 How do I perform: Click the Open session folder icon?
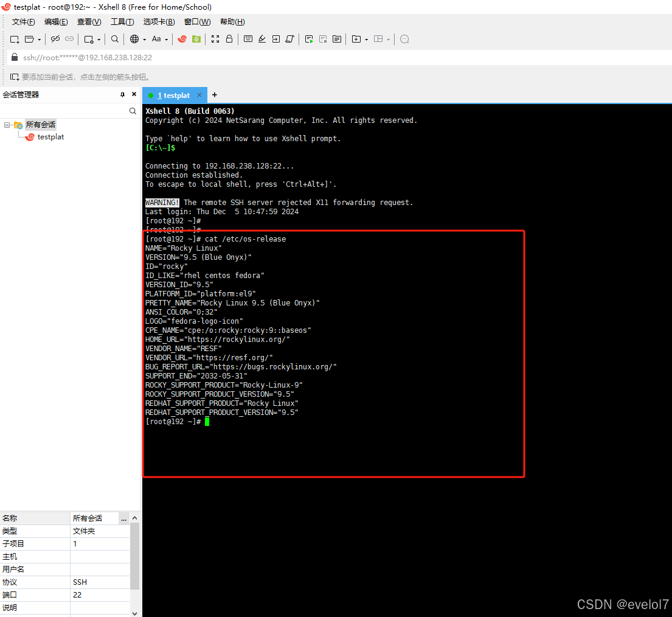tap(29, 39)
